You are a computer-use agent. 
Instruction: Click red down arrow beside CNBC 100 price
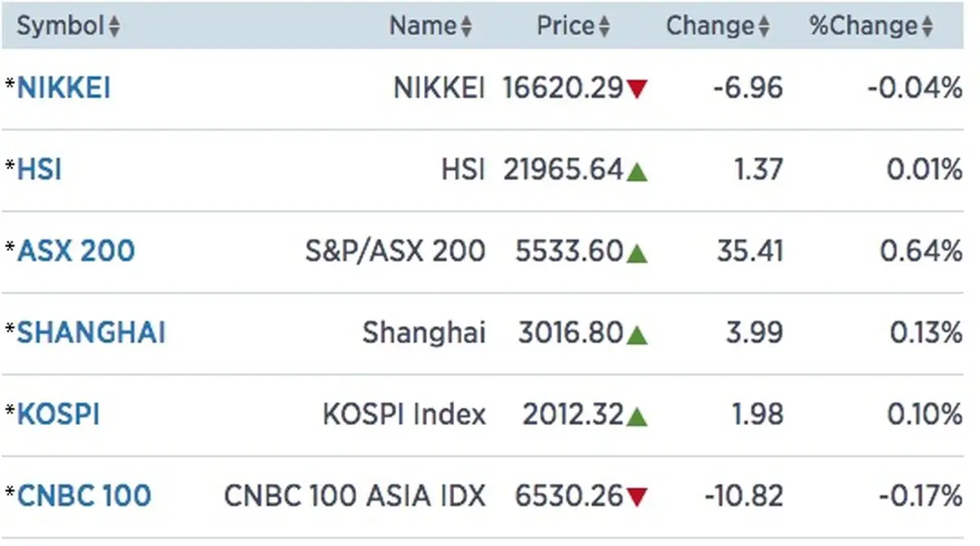click(x=637, y=496)
